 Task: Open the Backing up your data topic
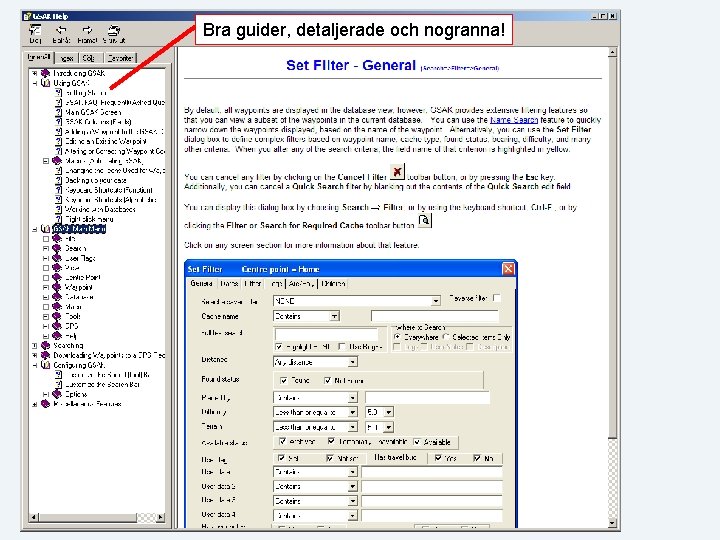(95, 180)
